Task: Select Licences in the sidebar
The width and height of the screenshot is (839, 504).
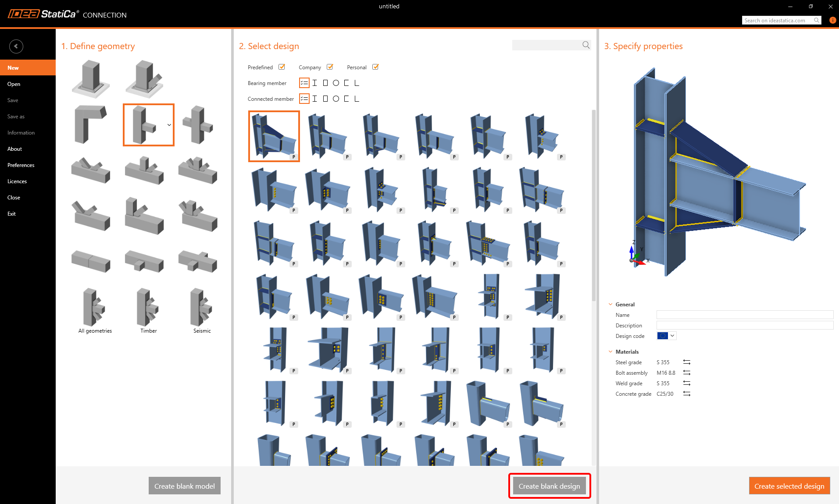Action: [17, 181]
